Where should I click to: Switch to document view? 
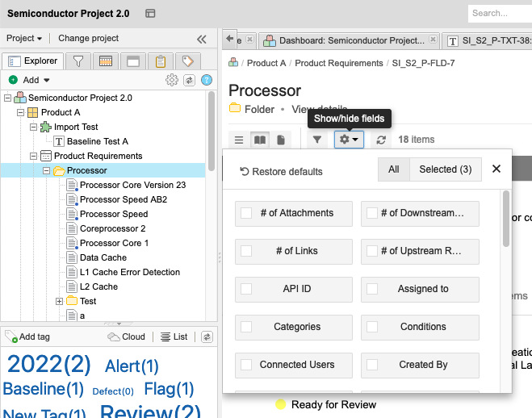(x=281, y=140)
